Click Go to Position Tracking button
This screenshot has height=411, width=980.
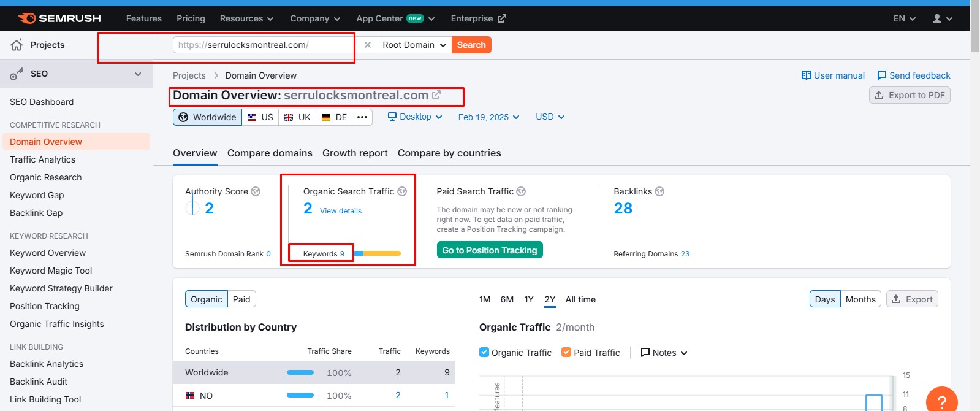click(x=490, y=250)
